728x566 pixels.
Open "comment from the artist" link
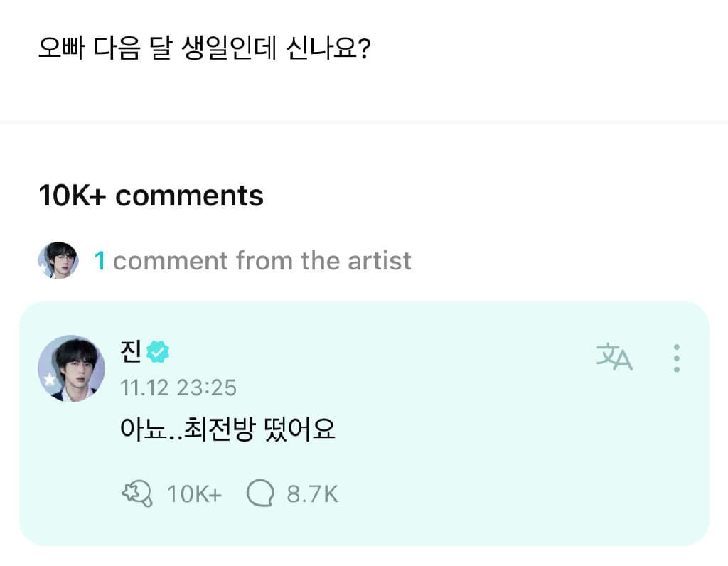tap(262, 261)
